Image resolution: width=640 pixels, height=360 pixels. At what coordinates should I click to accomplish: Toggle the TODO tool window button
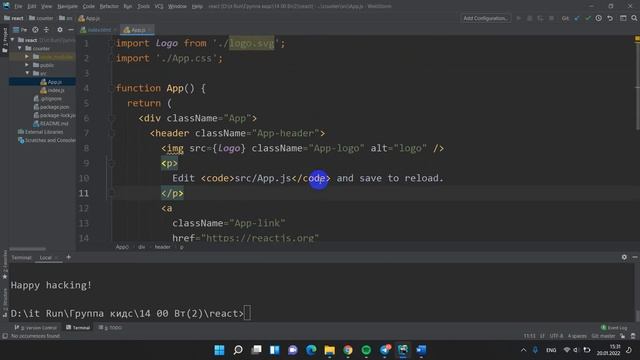[x=110, y=327]
